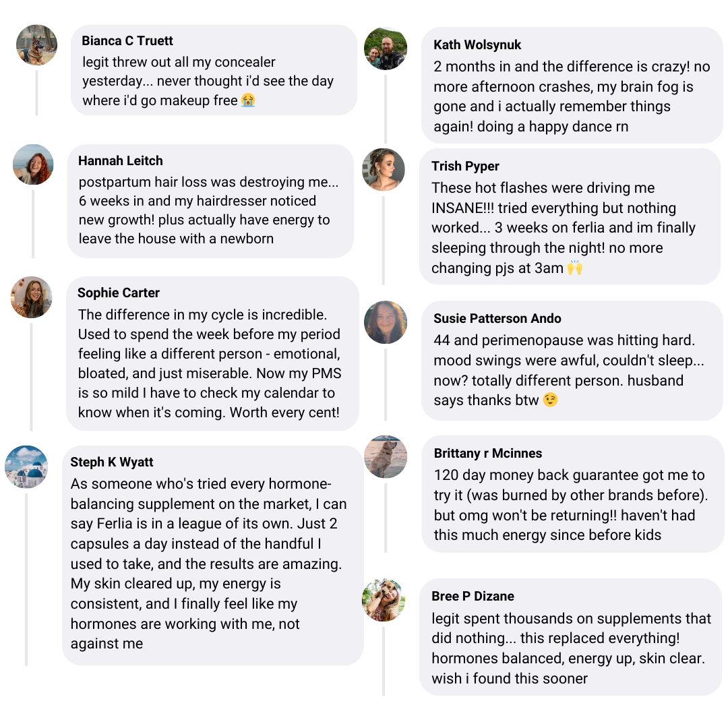Image resolution: width=728 pixels, height=728 pixels.
Task: Open Trish Pyper's profile avatar
Action: pyautogui.click(x=384, y=170)
